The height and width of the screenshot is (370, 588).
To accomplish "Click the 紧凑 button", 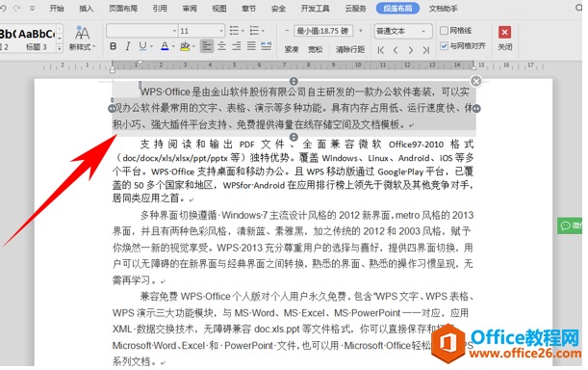I will coord(291,49).
